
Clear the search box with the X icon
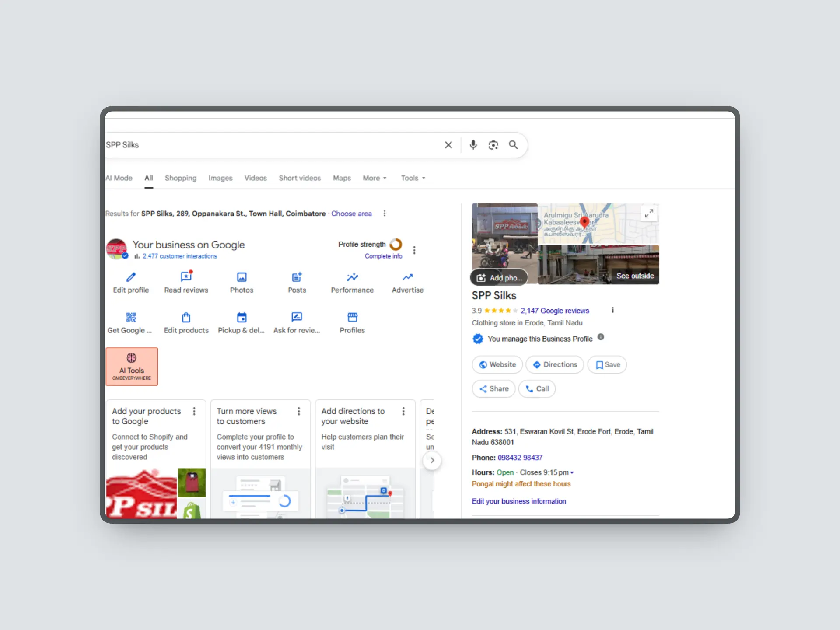(448, 145)
